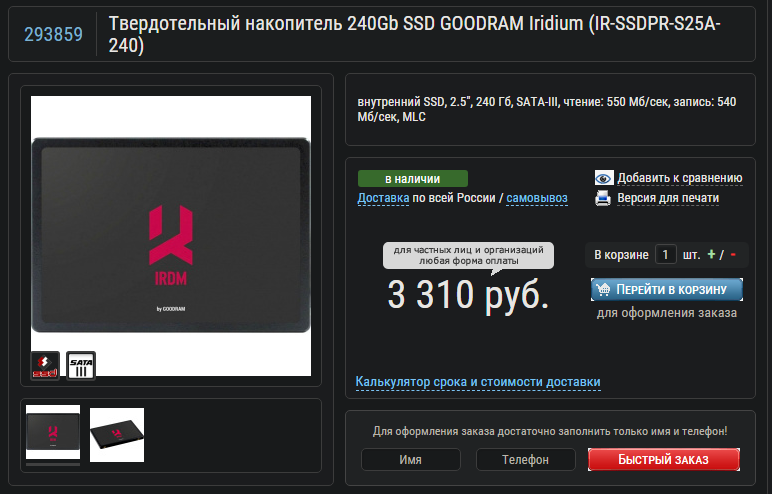Image resolution: width=772 pixels, height=494 pixels.
Task: Click the shopping cart icon on blue button
Action: (x=603, y=290)
